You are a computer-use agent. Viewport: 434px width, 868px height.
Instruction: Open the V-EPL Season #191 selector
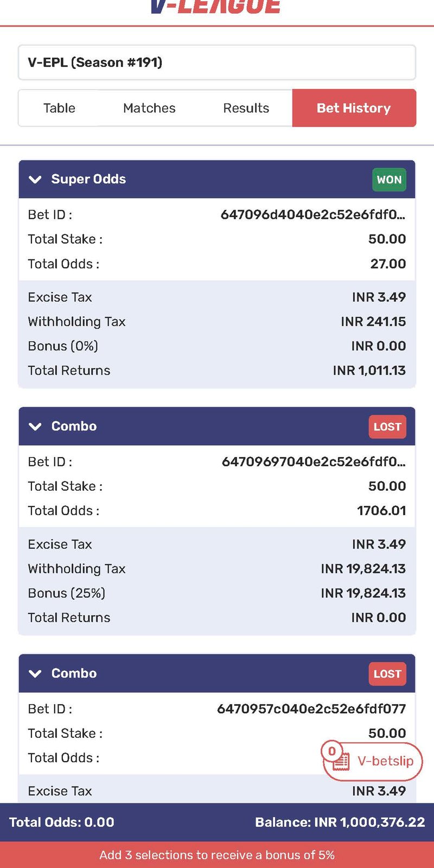tap(217, 62)
